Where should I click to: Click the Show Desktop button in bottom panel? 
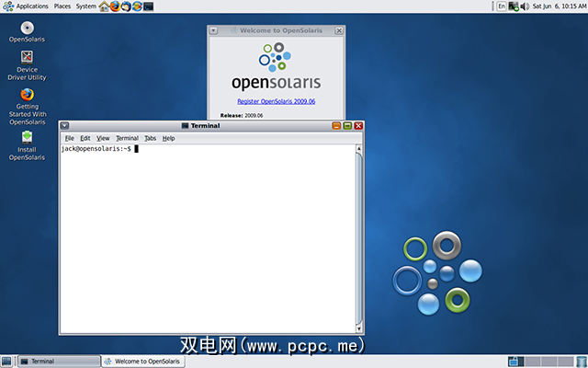tap(6, 362)
